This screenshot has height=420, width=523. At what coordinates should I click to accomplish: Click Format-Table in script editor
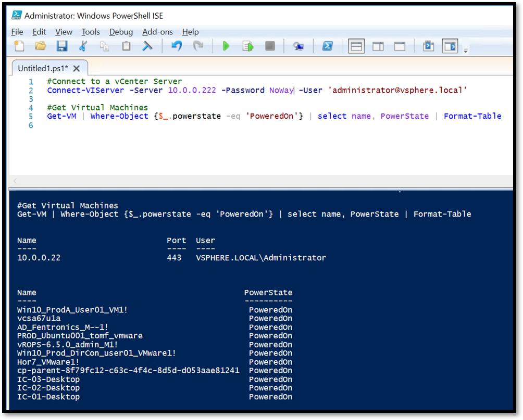click(x=472, y=116)
